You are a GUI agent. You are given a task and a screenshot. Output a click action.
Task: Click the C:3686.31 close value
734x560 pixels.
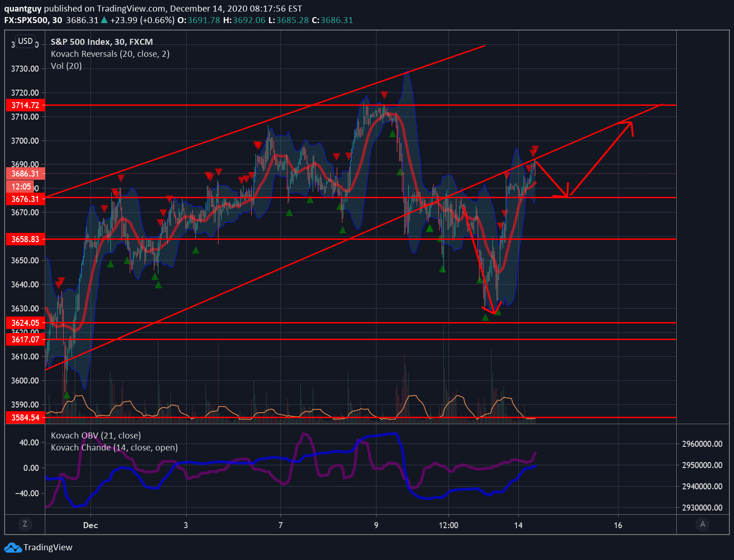coord(333,20)
